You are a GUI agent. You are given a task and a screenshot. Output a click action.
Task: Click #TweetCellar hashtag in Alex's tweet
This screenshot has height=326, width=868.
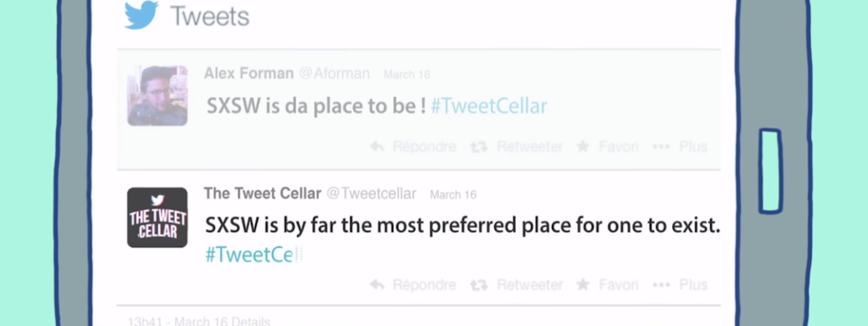[x=489, y=106]
